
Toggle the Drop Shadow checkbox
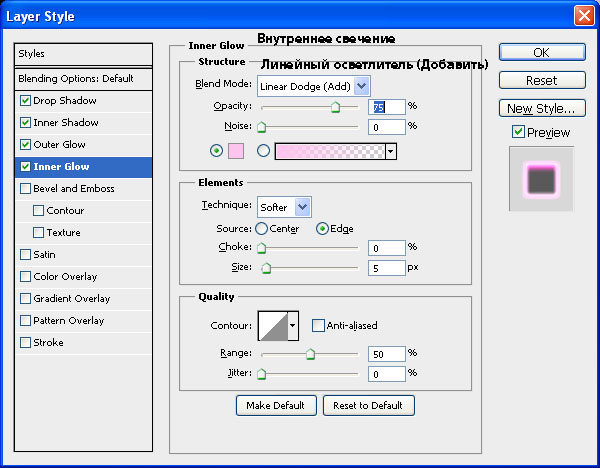tap(25, 101)
